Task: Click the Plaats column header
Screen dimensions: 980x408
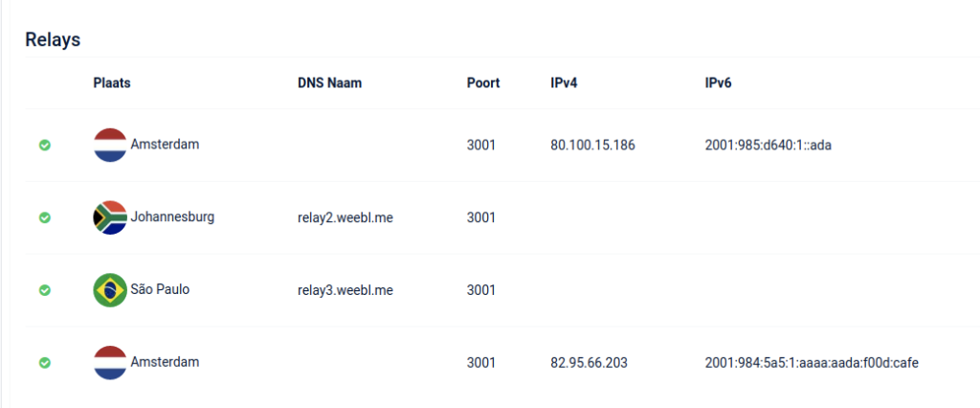Action: (112, 83)
